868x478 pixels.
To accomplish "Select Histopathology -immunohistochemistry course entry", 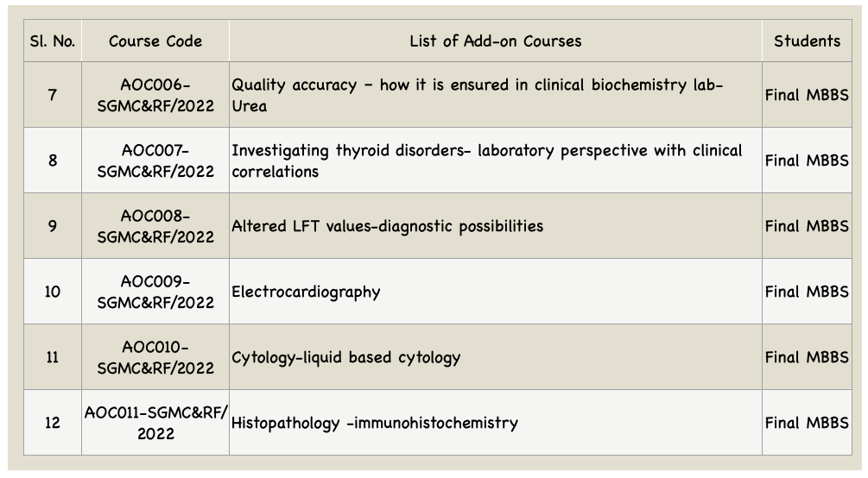I will click(x=375, y=424).
